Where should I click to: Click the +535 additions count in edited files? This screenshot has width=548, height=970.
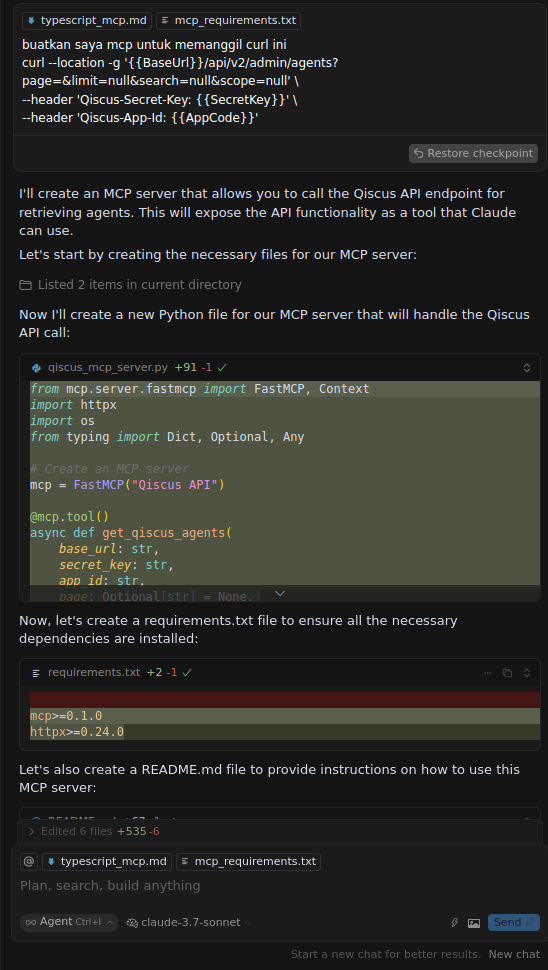click(132, 831)
